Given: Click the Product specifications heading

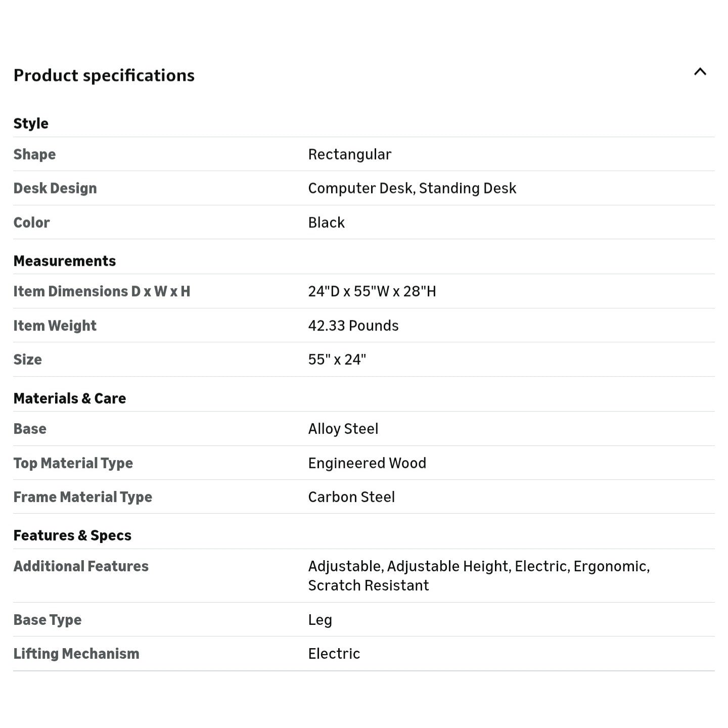Looking at the screenshot, I should click(104, 75).
